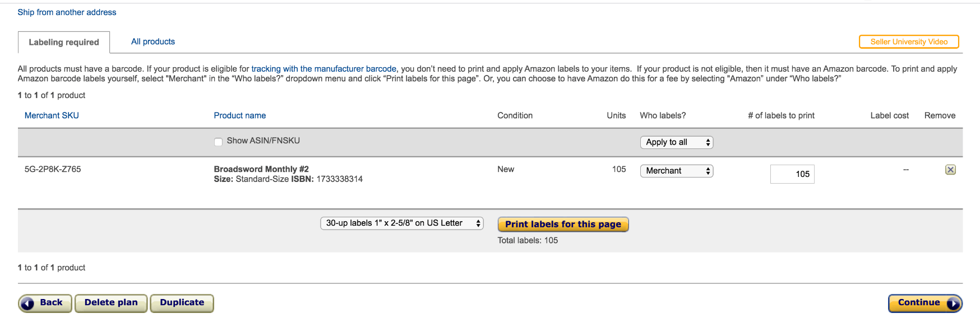
Task: Open tracking with the manufacturer barcode link
Action: click(x=323, y=69)
